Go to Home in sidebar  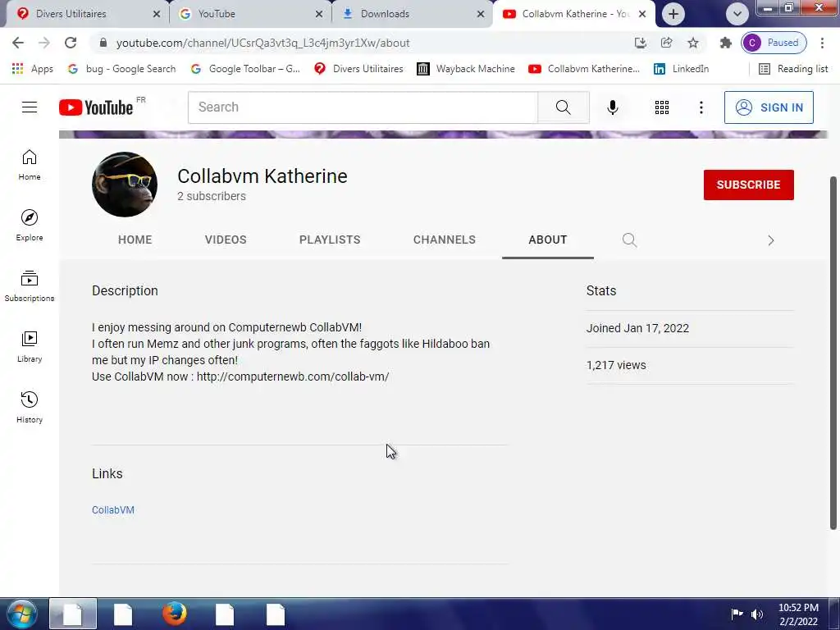pos(30,164)
